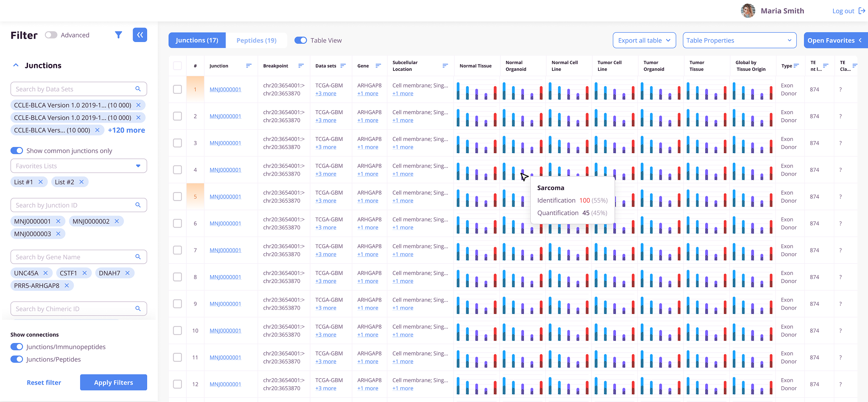Image resolution: width=868 pixels, height=402 pixels.
Task: Open junction MNJ0000001 link in row 6
Action: (x=225, y=223)
